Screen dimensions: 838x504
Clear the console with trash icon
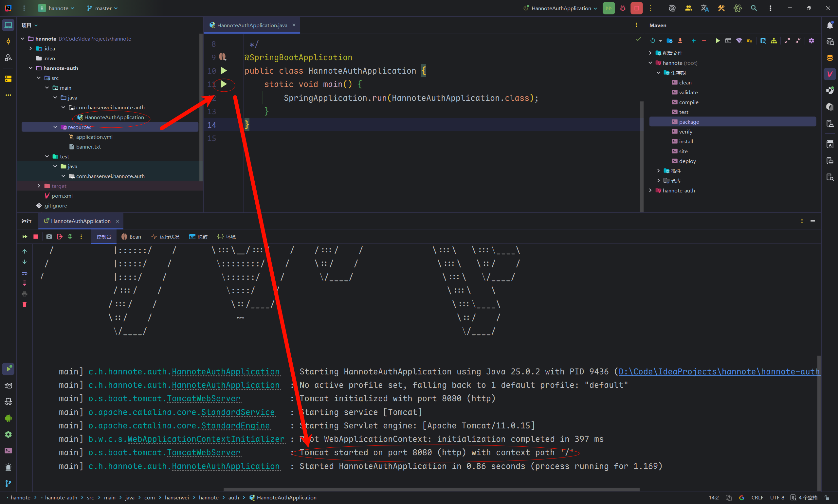pyautogui.click(x=25, y=304)
